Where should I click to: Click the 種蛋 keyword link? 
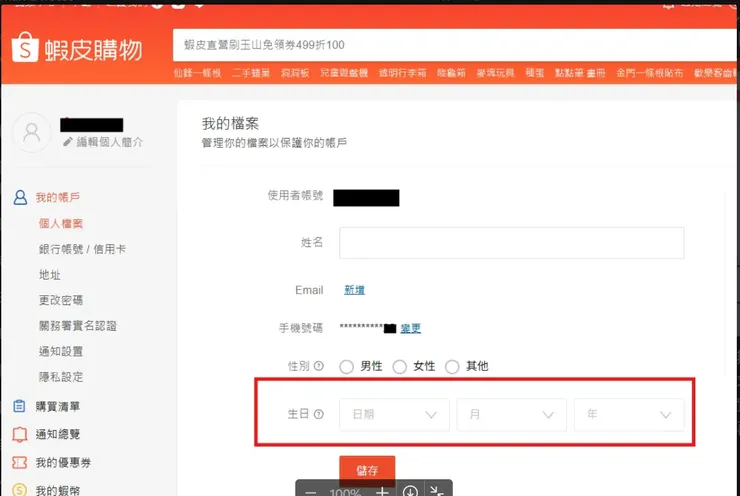[535, 73]
